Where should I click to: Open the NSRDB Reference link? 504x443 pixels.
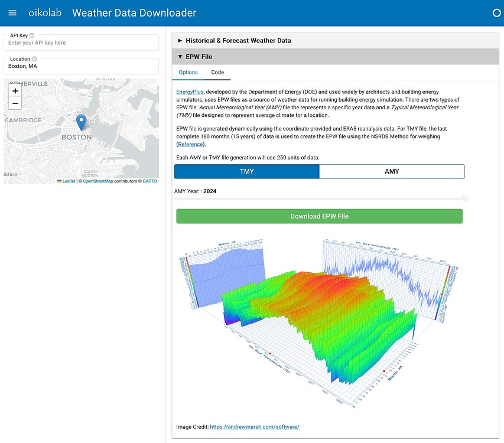tap(191, 144)
